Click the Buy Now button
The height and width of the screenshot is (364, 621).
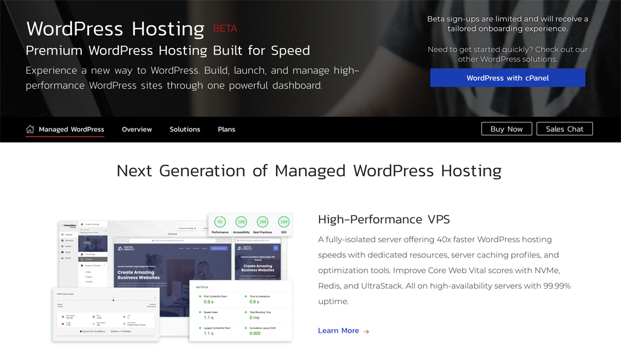[506, 129]
